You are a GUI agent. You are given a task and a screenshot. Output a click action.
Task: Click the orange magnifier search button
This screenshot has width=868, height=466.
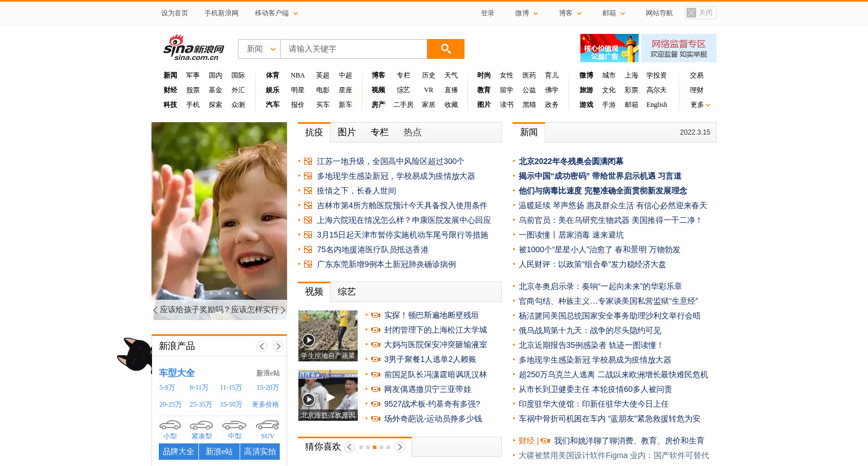(x=445, y=49)
